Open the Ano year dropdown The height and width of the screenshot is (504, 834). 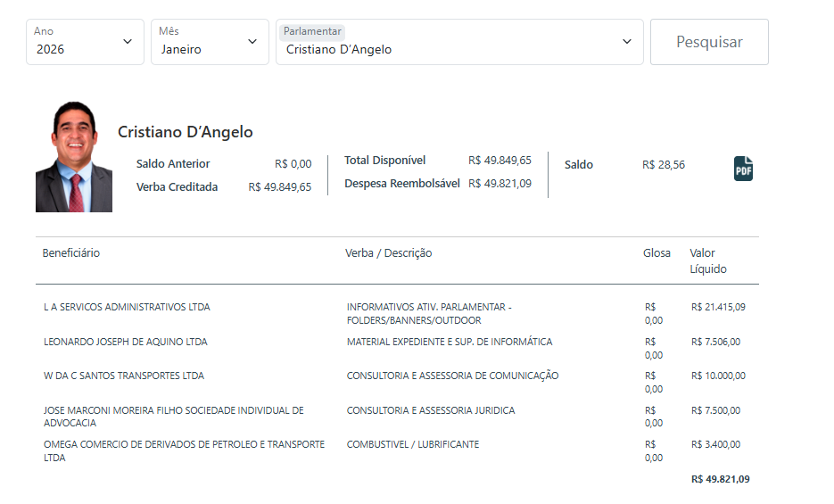85,42
